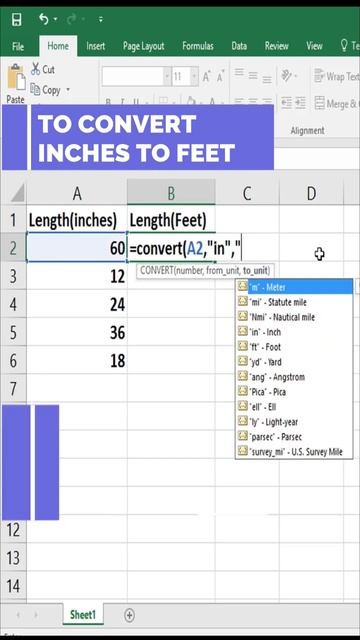Select 'Nmi' - Nautical mile option
Viewport: 360px width, 640px height.
(294, 317)
